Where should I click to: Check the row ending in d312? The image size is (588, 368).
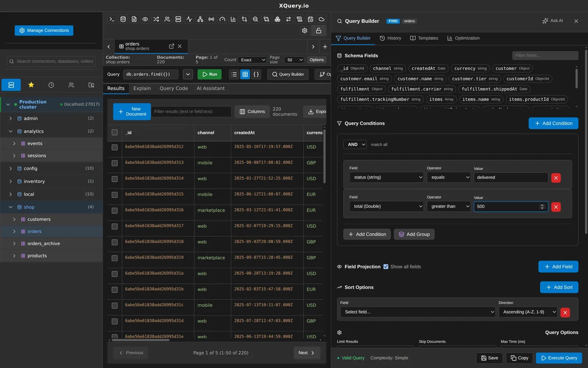[115, 147]
